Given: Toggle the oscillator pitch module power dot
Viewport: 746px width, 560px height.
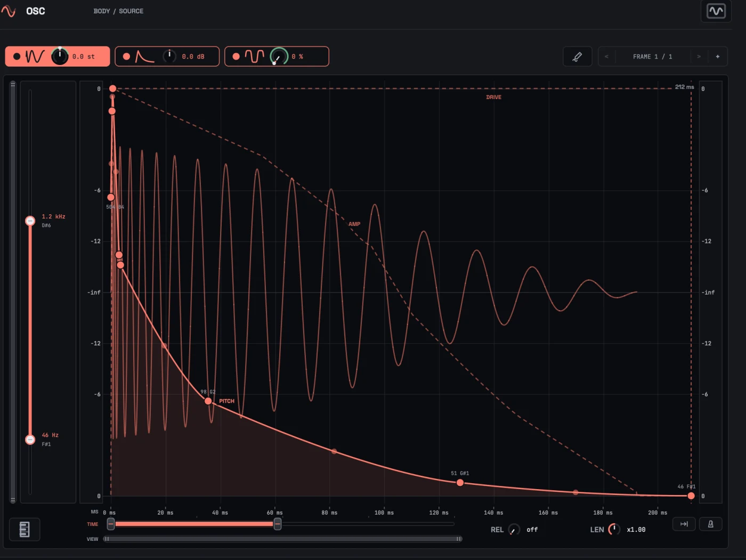Looking at the screenshot, I should [17, 56].
